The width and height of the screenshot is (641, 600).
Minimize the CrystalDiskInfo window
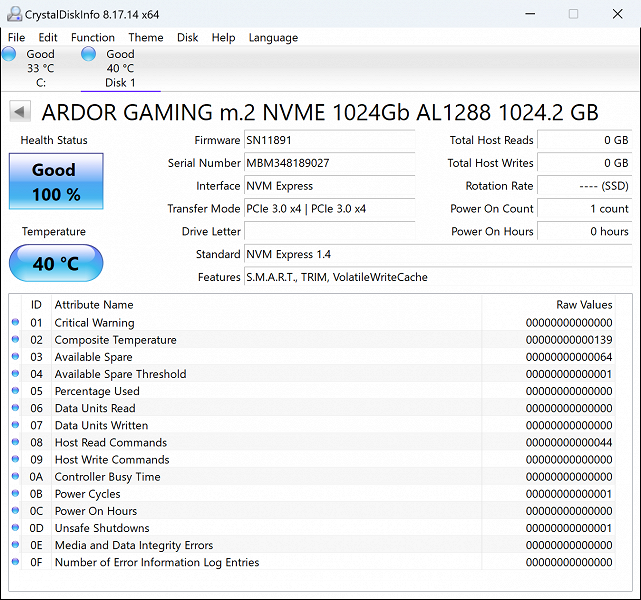click(530, 14)
